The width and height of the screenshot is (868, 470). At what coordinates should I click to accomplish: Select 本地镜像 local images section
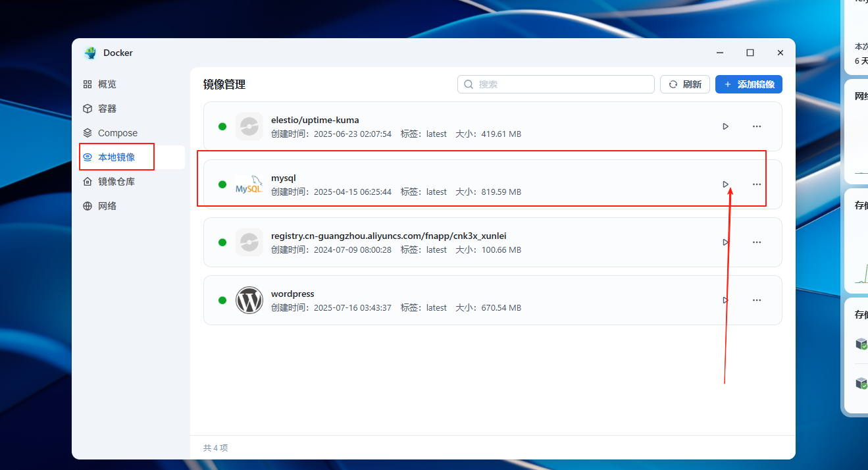pyautogui.click(x=132, y=157)
